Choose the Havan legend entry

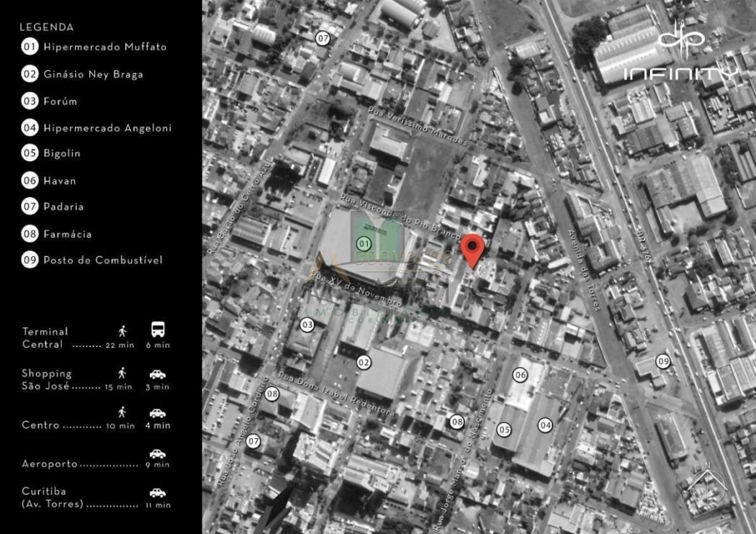59,181
